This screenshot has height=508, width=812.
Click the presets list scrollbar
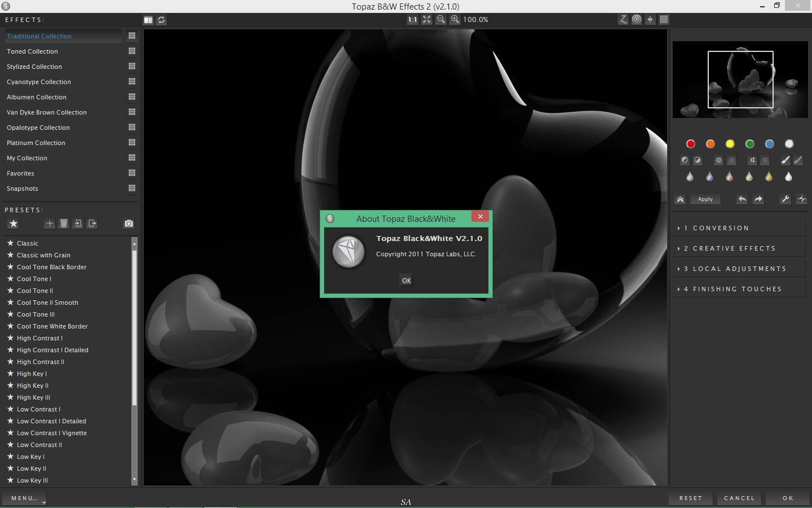134,361
